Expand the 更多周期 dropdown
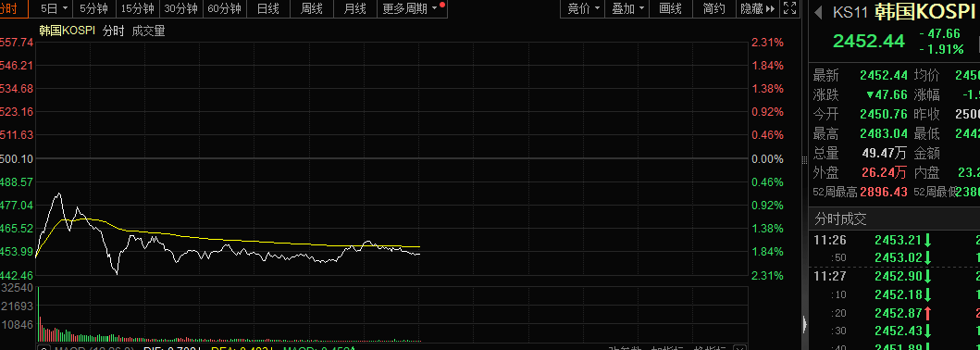The width and height of the screenshot is (980, 350). click(413, 8)
